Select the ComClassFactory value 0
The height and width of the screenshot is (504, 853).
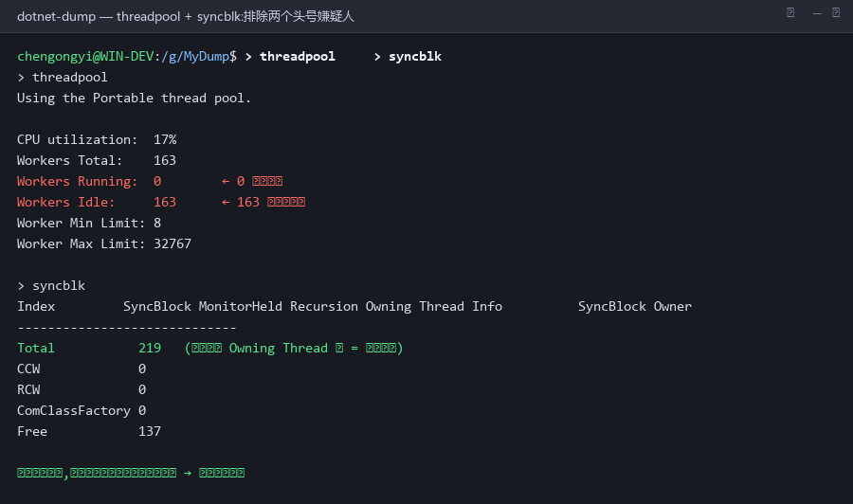142,410
